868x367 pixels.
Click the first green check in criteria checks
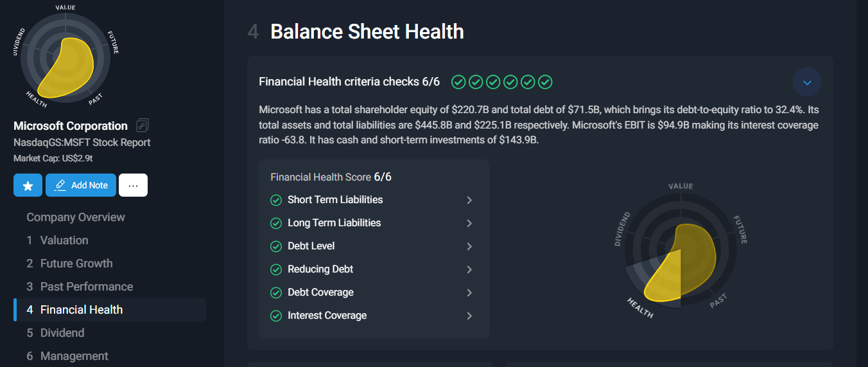458,82
